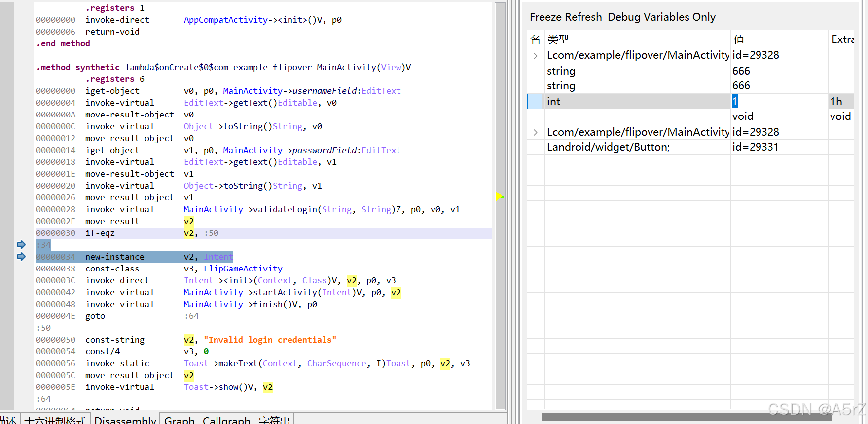Viewport: 868px width, 424px height.
Task: Open the Graph tab
Action: 179,420
